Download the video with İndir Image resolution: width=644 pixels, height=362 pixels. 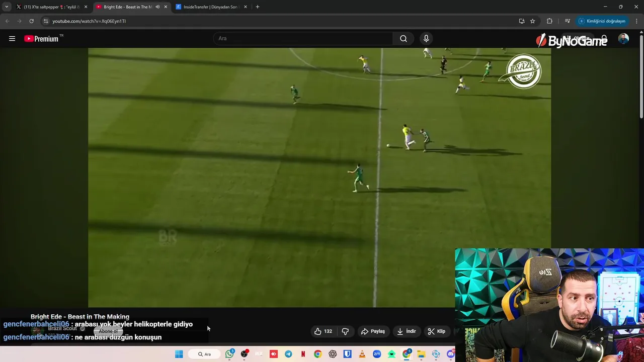click(407, 331)
